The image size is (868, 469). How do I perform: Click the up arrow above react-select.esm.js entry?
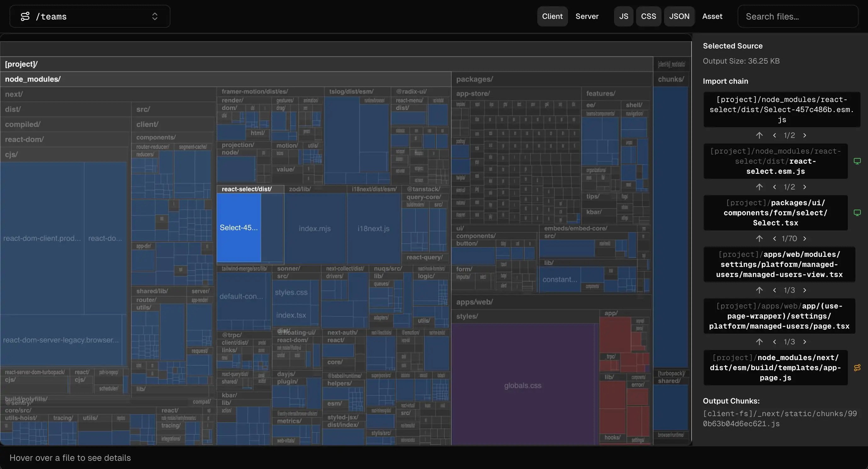point(759,135)
